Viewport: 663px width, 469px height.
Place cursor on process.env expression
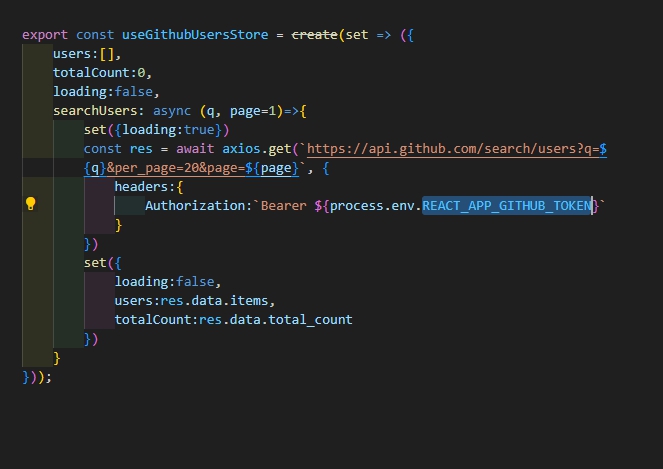(372, 206)
